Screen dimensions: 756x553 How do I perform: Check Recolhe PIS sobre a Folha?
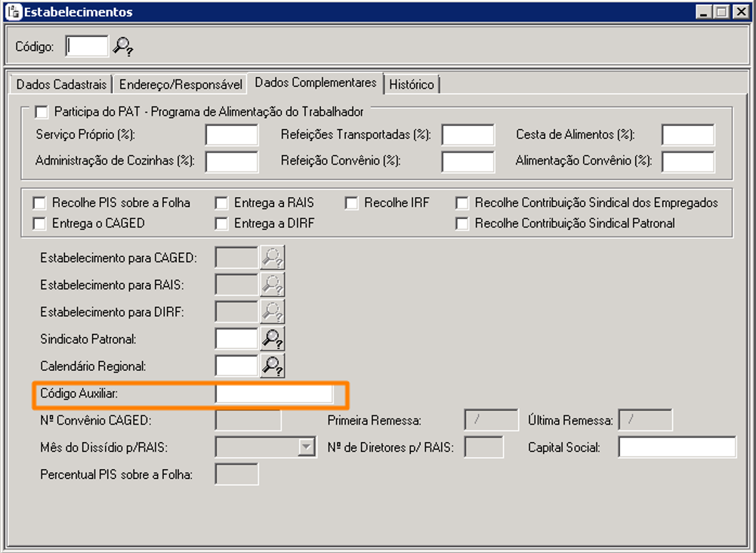39,202
